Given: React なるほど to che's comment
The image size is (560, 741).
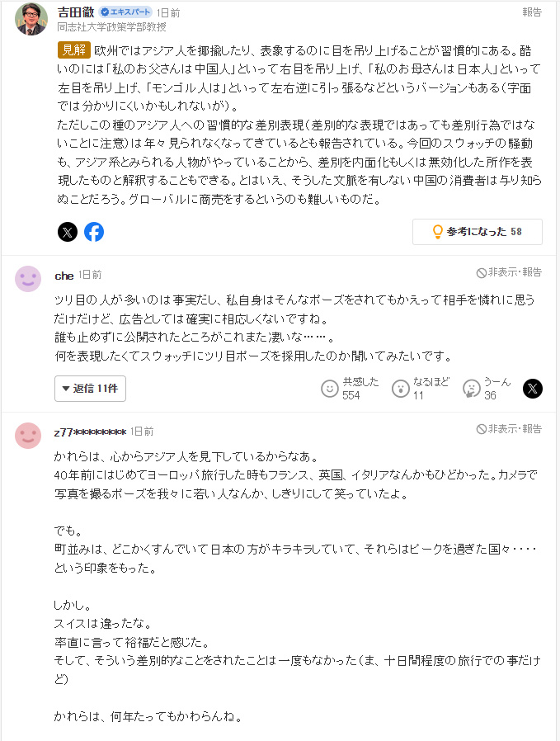Looking at the screenshot, I should point(401,388).
